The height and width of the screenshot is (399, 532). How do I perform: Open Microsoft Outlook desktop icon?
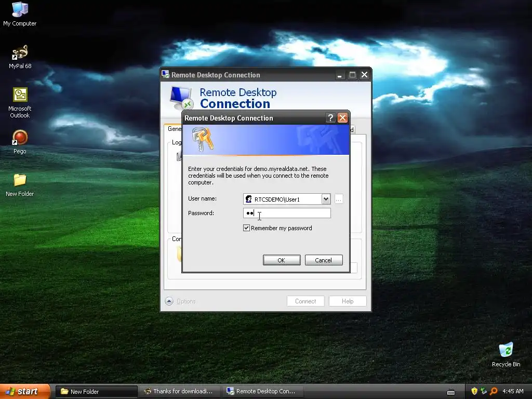point(20,102)
